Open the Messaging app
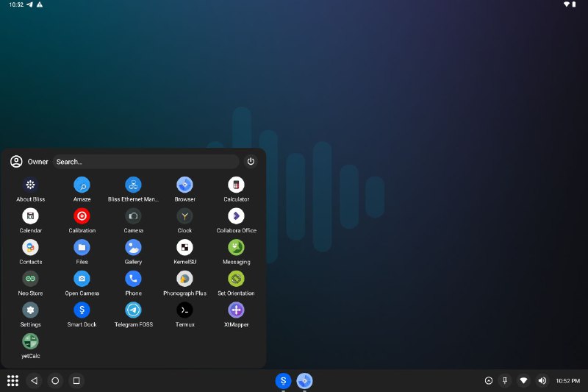Screen dimensions: 588x392 click(x=236, y=247)
